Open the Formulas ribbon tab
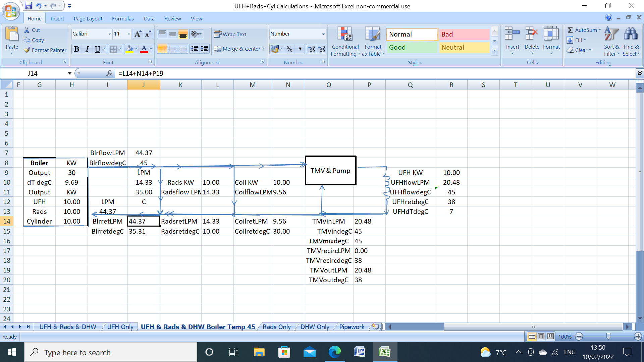The width and height of the screenshot is (644, 362). (x=123, y=19)
